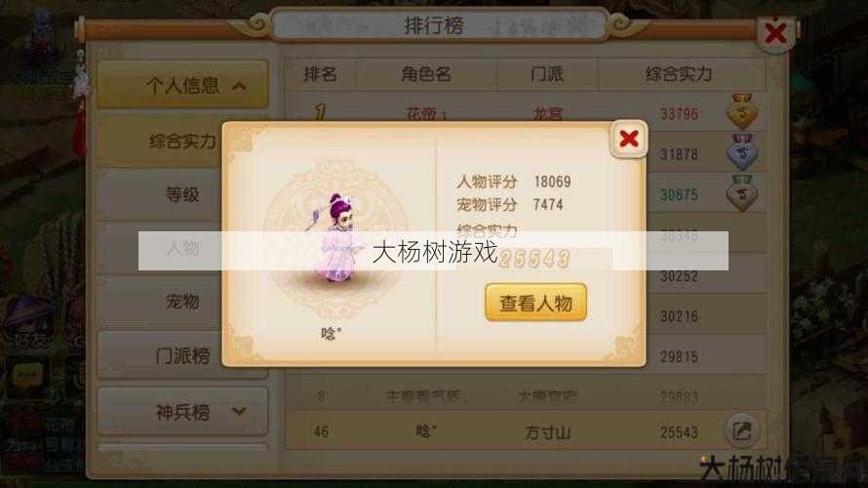Viewport: 868px width, 488px height.
Task: Select my rank 46 row at bottom
Action: point(526,430)
